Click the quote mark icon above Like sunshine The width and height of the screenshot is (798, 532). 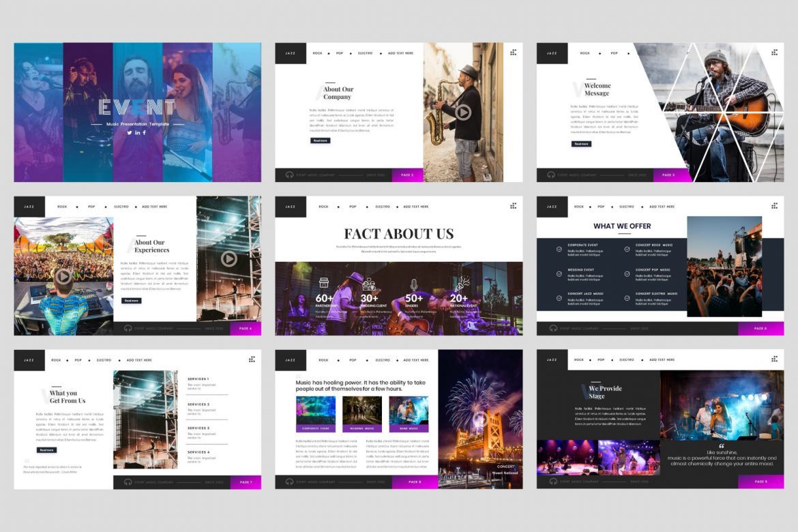coord(721,446)
